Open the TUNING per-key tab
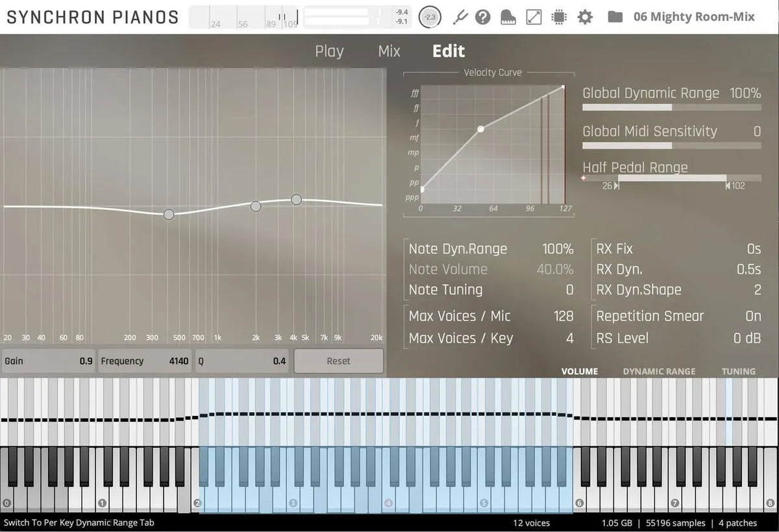 (738, 371)
